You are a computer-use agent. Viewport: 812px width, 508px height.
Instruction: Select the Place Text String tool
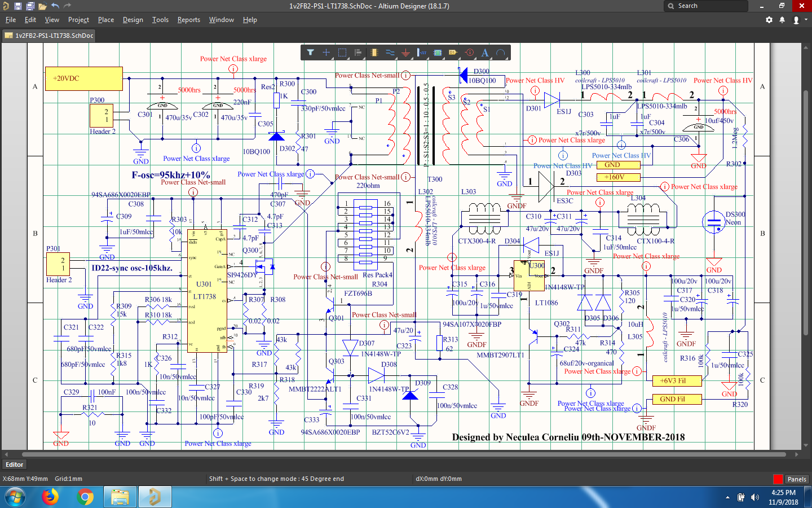coord(485,52)
